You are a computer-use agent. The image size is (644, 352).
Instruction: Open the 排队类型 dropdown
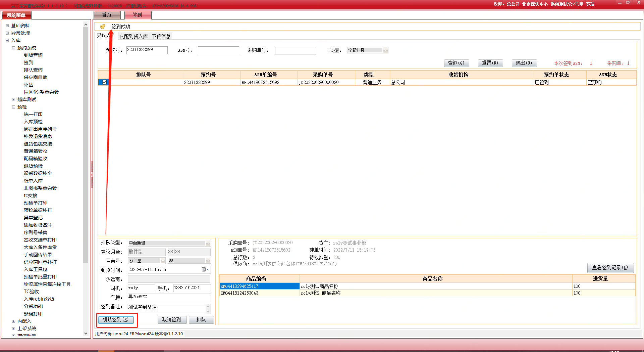pos(208,243)
